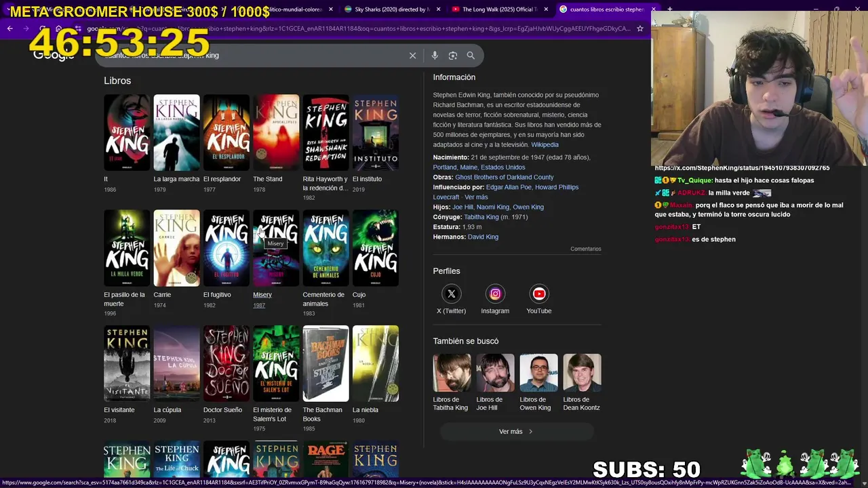This screenshot has height=488, width=868.
Task: Open Rita Hayworth Shawshank Redemption cover
Action: [x=325, y=132]
